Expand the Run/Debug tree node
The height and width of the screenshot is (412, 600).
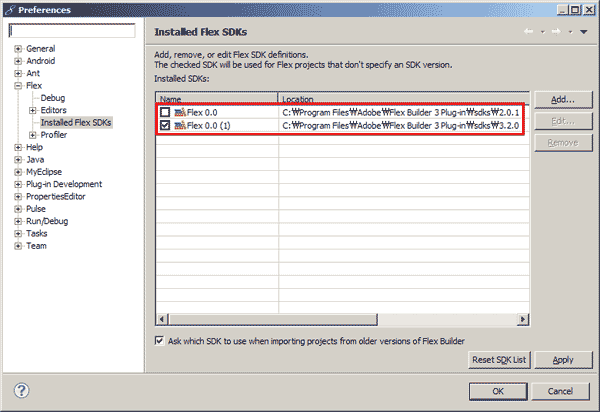[18, 221]
